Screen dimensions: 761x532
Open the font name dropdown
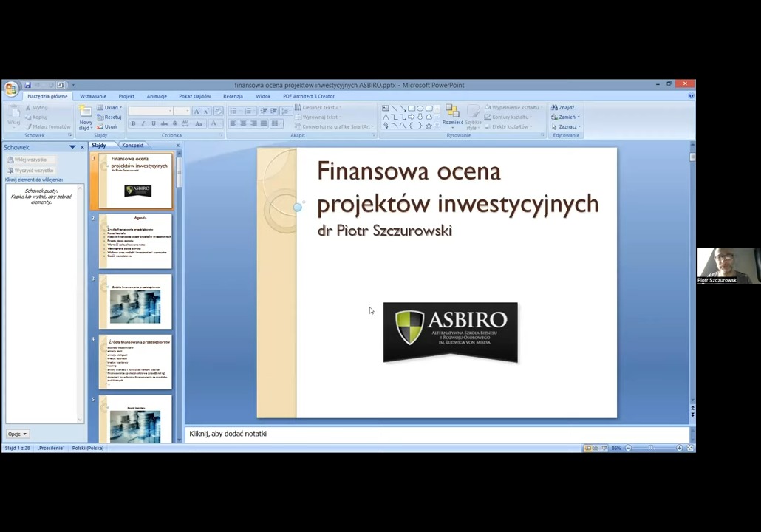[x=170, y=111]
